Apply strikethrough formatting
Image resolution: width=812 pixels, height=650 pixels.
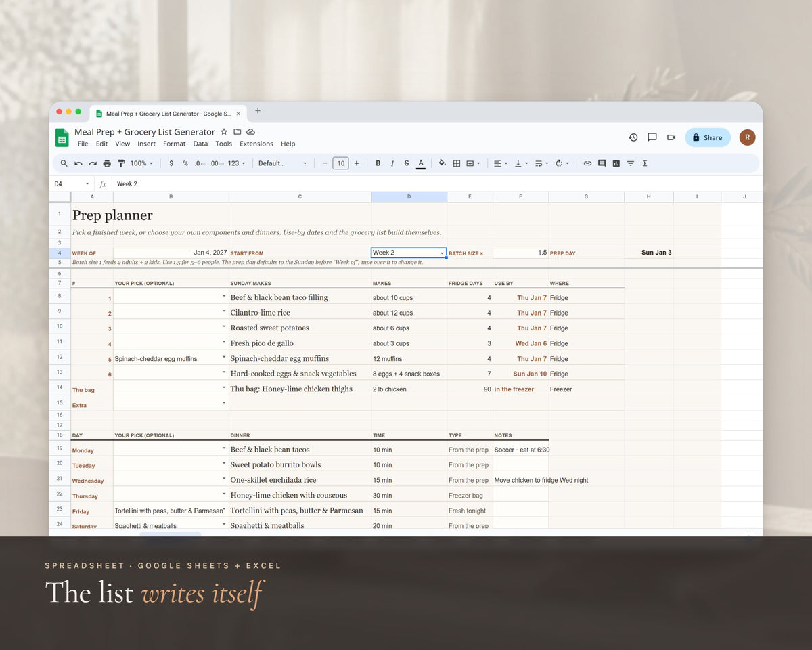406,163
